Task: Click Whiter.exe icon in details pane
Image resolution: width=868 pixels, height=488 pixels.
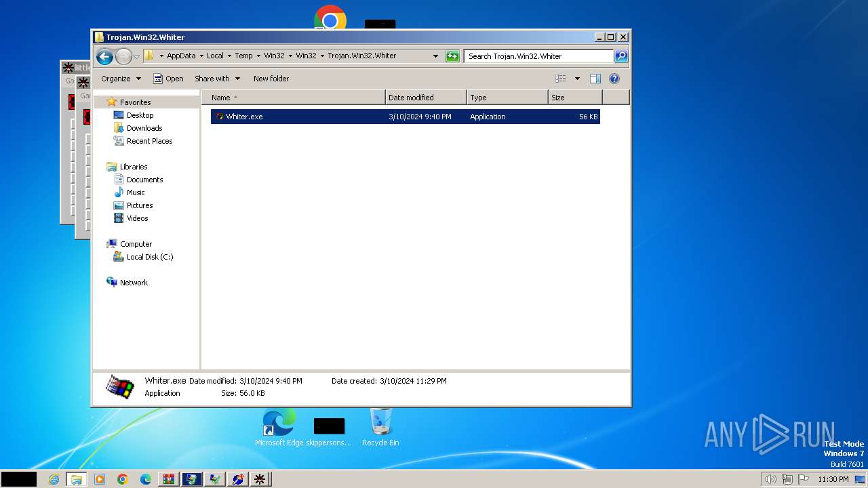Action: pyautogui.click(x=120, y=387)
